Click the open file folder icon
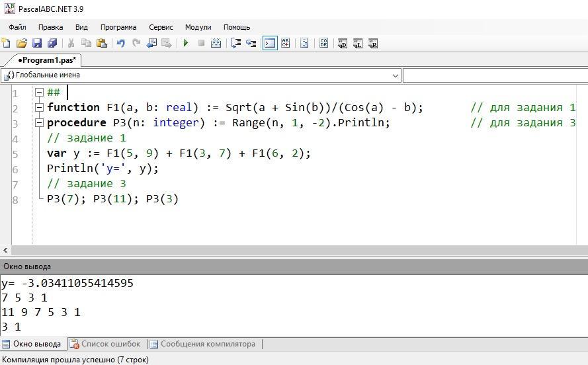Viewport: 588px width, 365px height. pos(21,43)
